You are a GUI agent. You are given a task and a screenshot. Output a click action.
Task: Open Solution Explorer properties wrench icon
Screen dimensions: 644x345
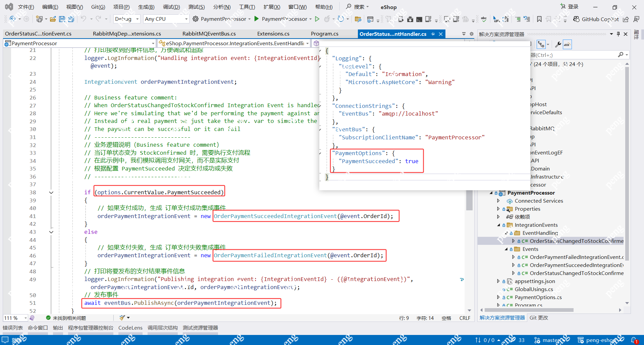pyautogui.click(x=558, y=44)
